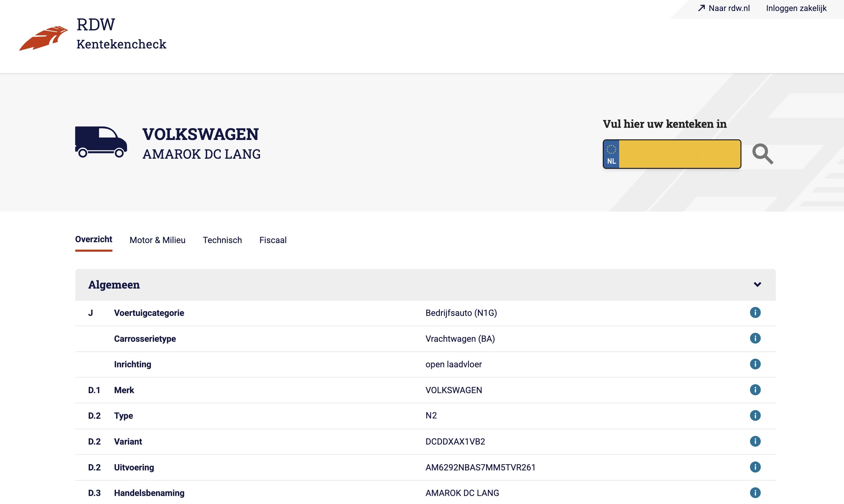Click the Uitvoering label
The height and width of the screenshot is (504, 844).
(x=134, y=467)
